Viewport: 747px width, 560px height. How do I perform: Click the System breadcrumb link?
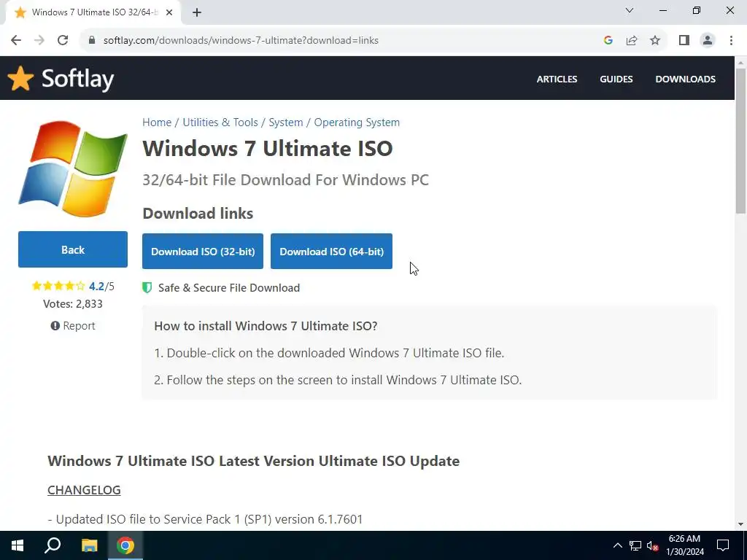(x=286, y=122)
